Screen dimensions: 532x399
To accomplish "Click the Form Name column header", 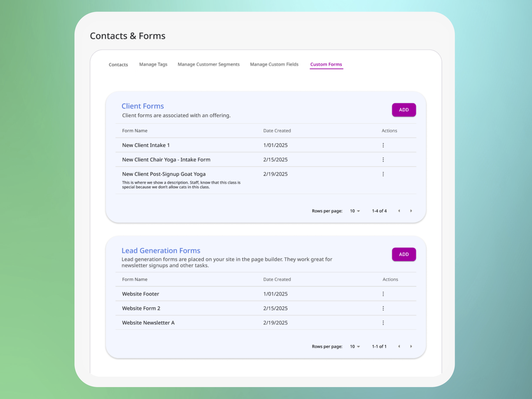I will tap(135, 131).
